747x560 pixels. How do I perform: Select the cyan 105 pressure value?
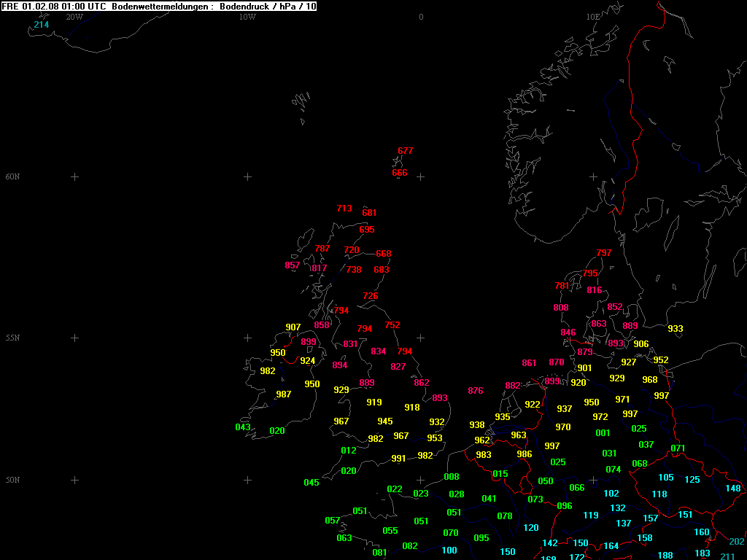click(666, 478)
